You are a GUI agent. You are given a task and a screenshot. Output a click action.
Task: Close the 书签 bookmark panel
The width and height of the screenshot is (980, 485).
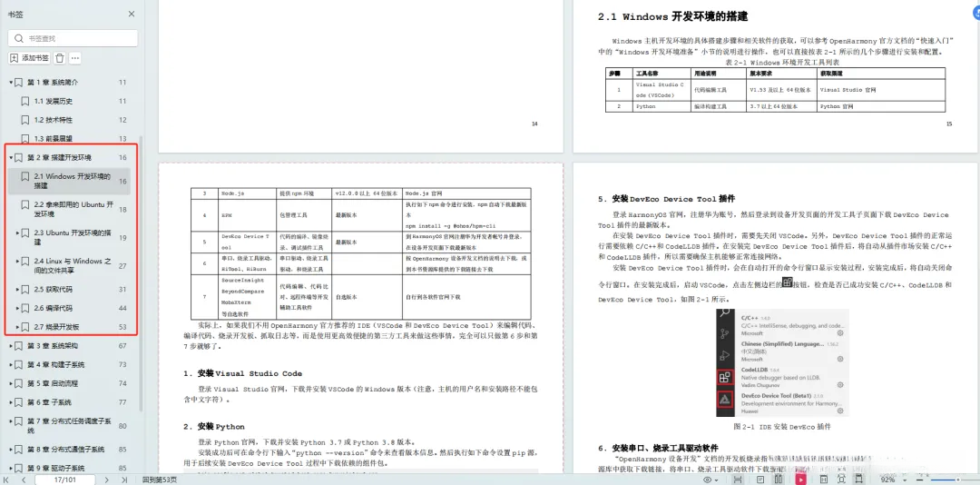132,14
